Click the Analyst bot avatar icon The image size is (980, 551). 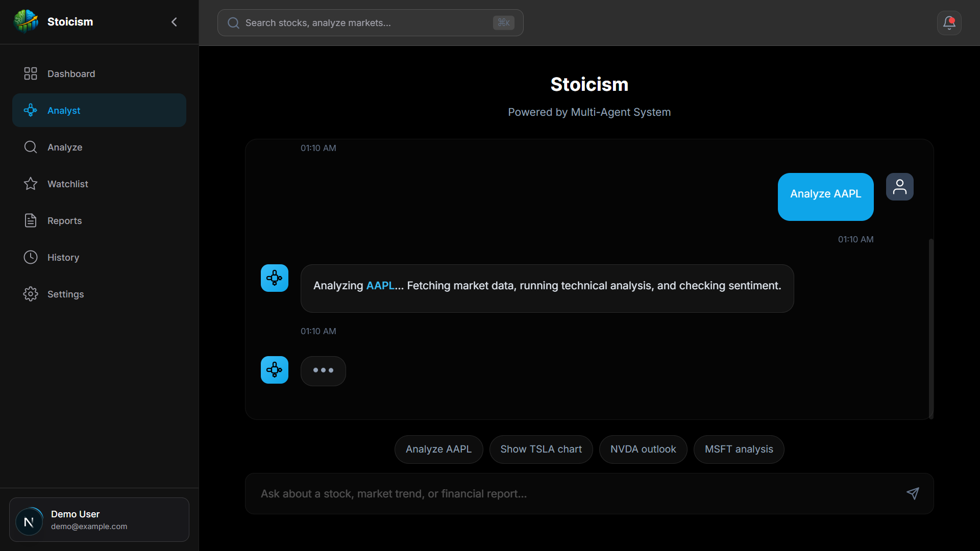[274, 278]
